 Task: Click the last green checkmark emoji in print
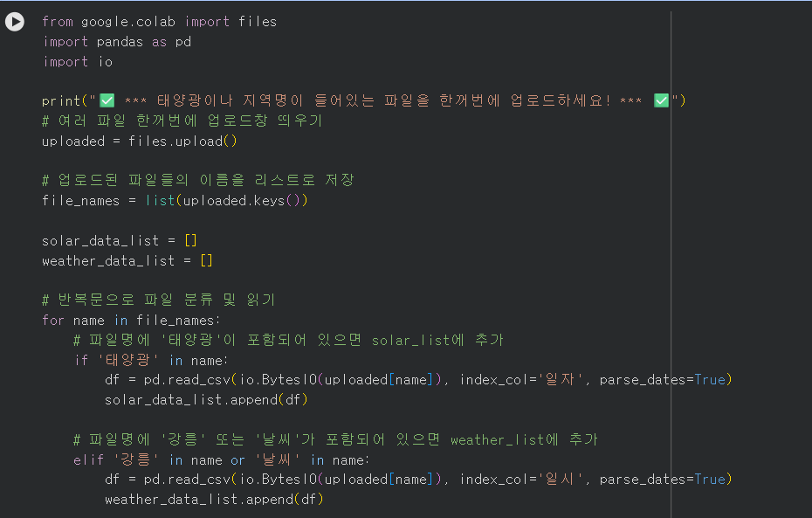click(661, 100)
